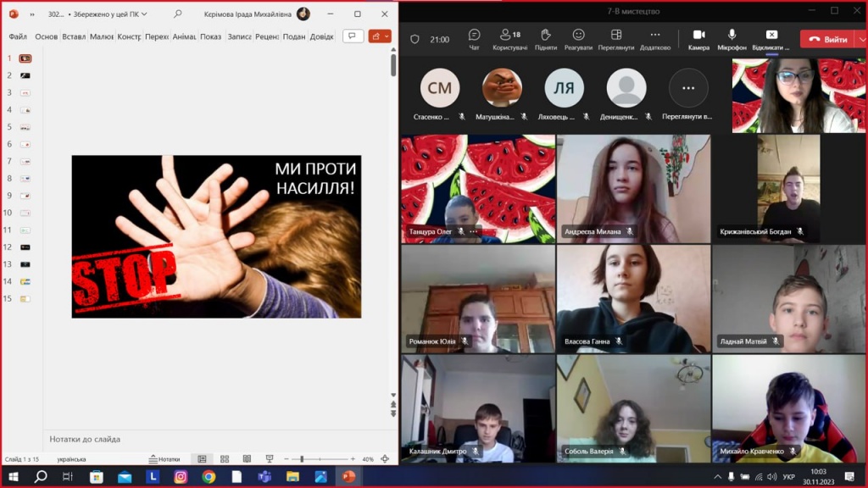The height and width of the screenshot is (488, 868).
Task: Fit slide to current window
Action: tap(386, 459)
